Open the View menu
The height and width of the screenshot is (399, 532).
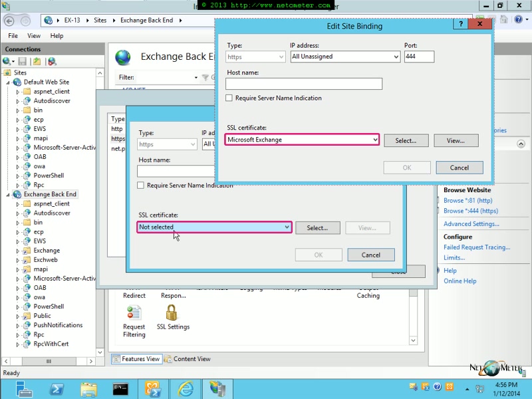(x=33, y=35)
